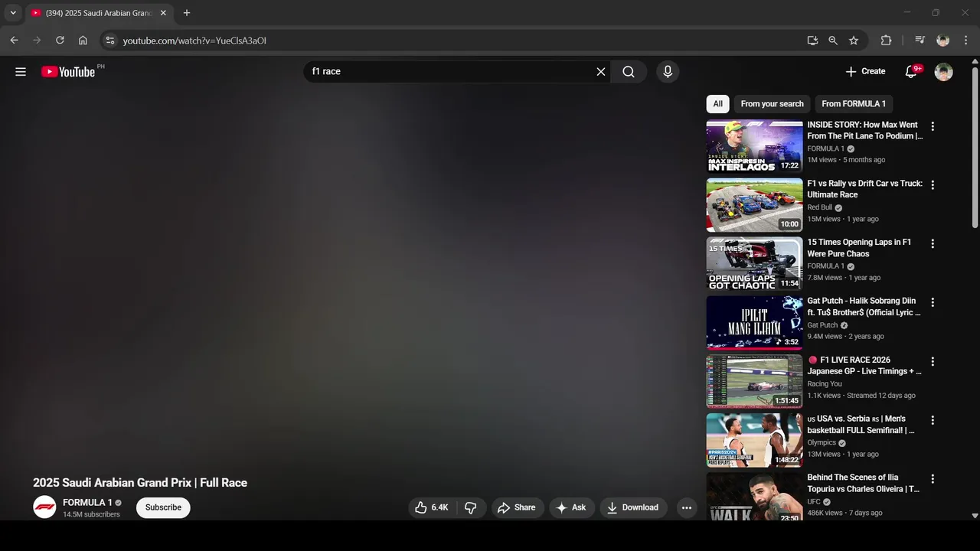
Task: Click the Racing You channel name
Action: point(825,384)
